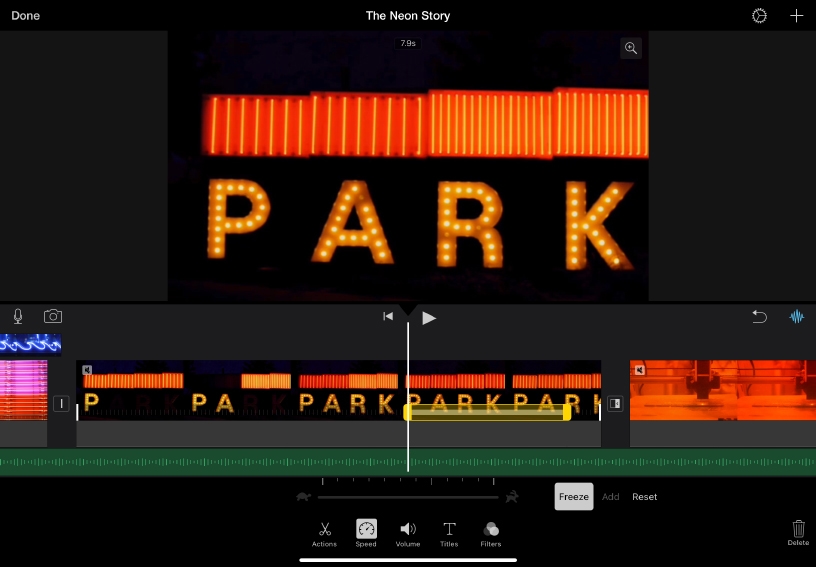Delete the selected clip with trash icon

[798, 531]
